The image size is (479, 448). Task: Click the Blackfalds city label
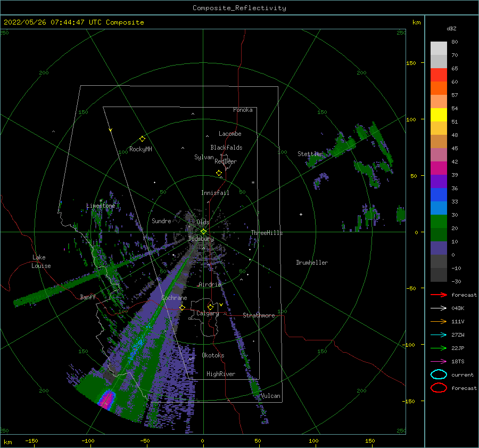tap(226, 148)
